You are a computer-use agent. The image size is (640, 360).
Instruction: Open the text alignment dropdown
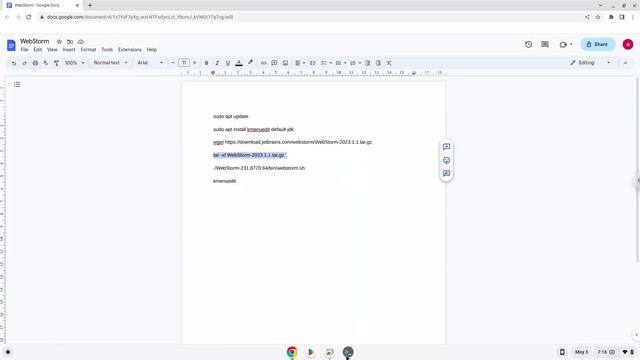tap(300, 63)
